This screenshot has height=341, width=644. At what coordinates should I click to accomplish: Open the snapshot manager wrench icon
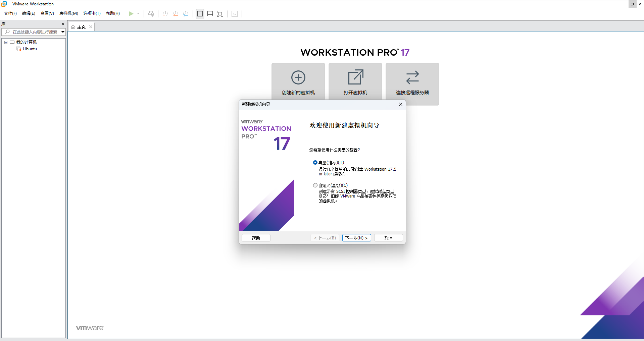pyautogui.click(x=186, y=14)
